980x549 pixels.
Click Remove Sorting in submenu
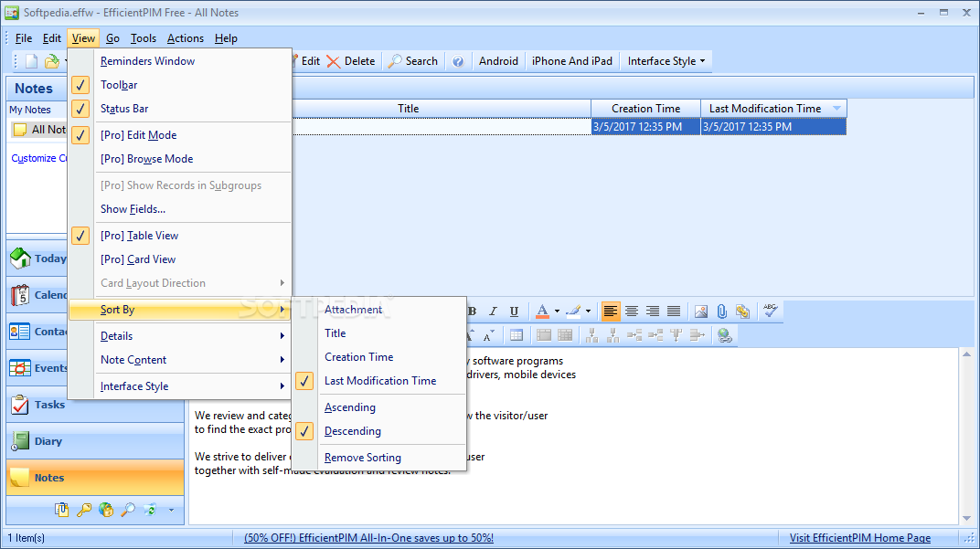tap(380, 458)
